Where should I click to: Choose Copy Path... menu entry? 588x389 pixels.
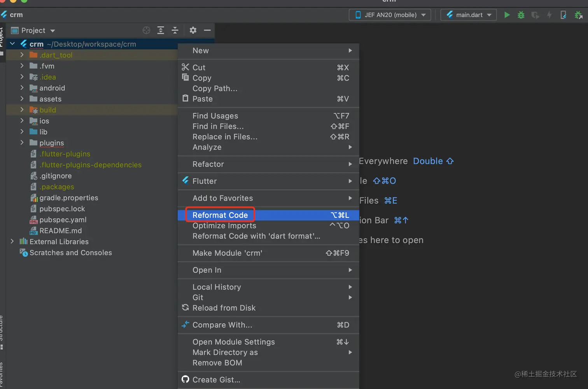coord(268,89)
